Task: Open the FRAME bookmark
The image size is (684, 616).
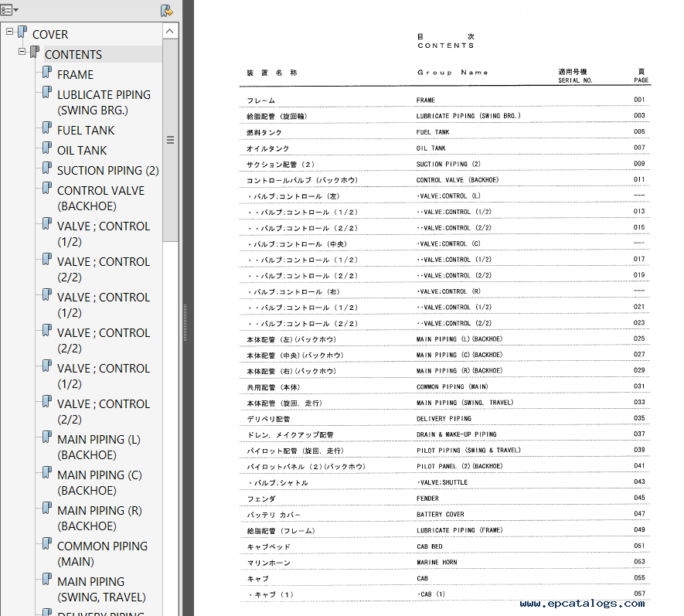Action: point(75,75)
